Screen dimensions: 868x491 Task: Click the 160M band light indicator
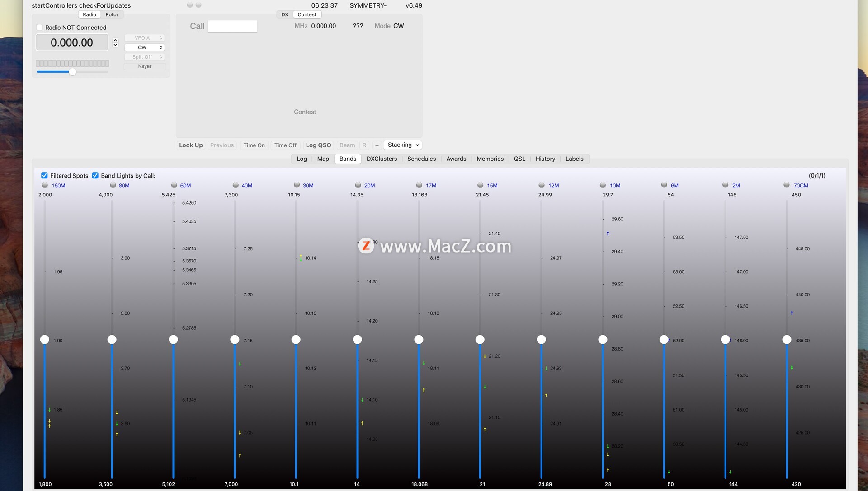click(45, 185)
